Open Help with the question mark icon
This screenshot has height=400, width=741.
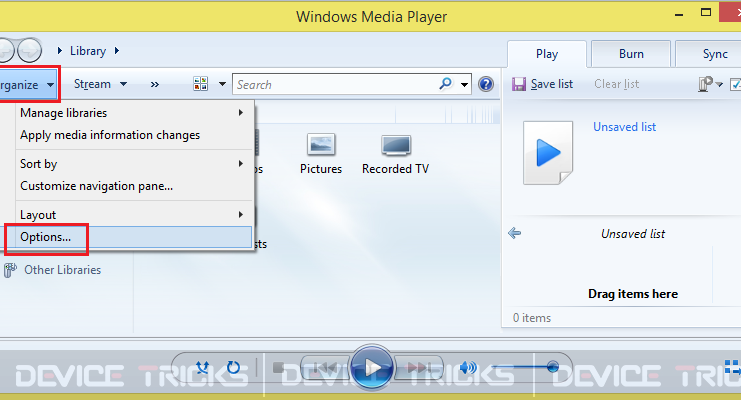click(486, 84)
